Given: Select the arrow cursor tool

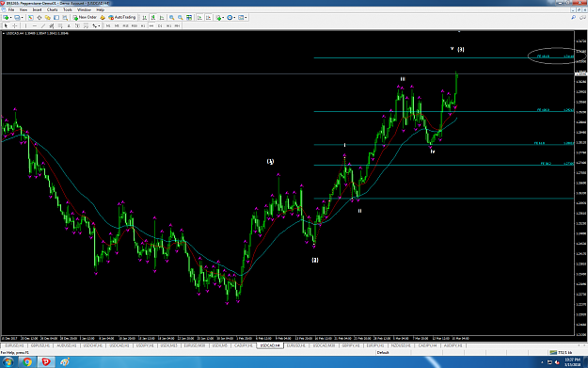Looking at the screenshot, I should click(x=6, y=26).
